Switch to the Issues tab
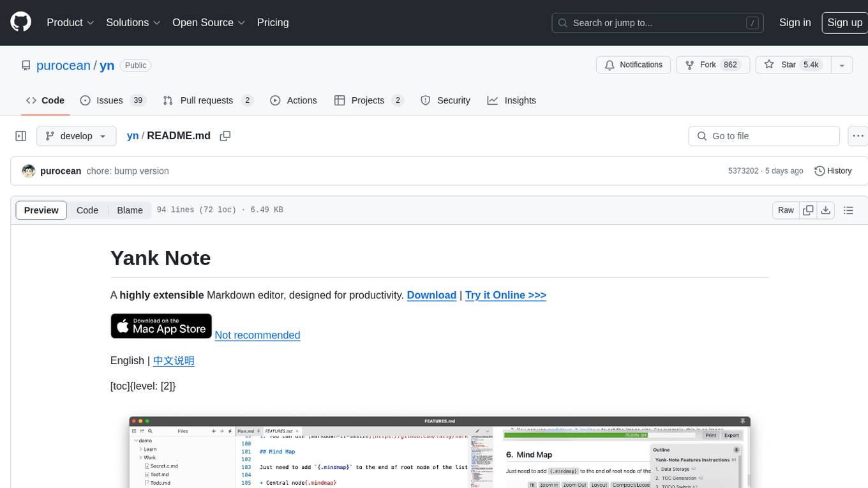Viewport: 868px width, 488px height. (113, 100)
